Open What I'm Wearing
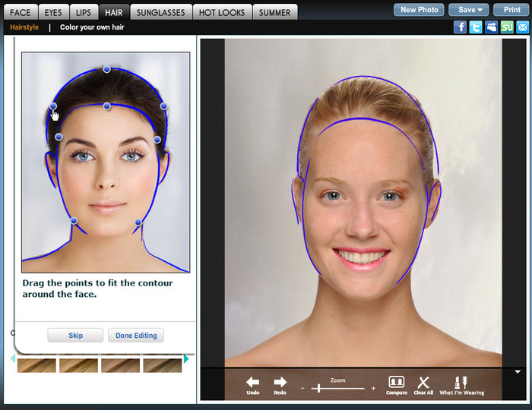 tap(461, 383)
